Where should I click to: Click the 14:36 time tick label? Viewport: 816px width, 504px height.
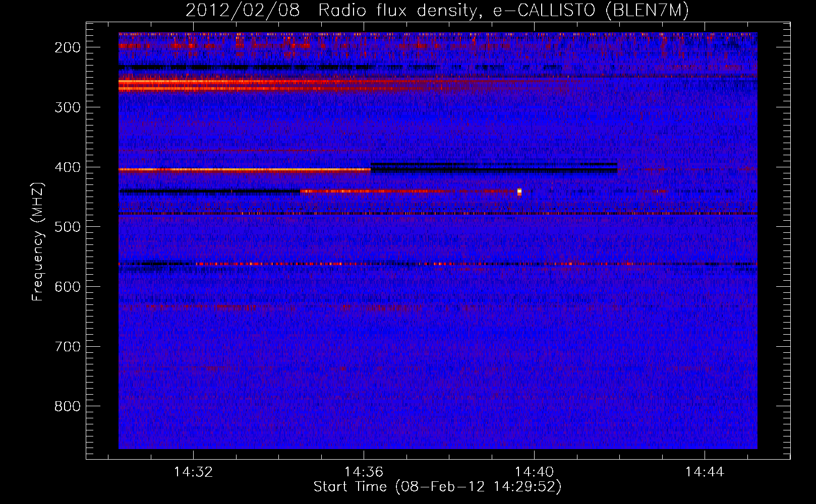(x=364, y=472)
